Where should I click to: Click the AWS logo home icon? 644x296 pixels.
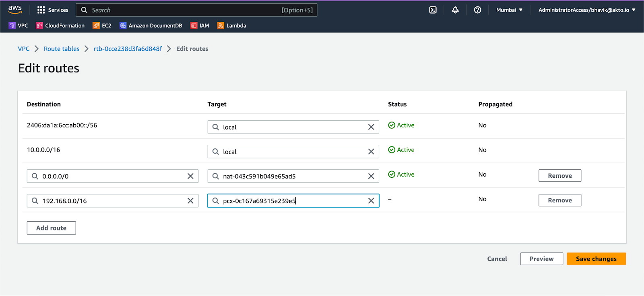point(15,10)
